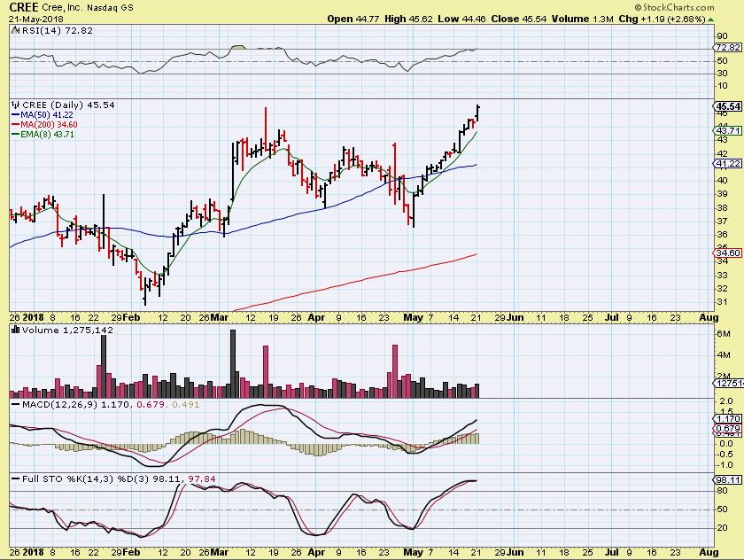The image size is (744, 560).
Task: Click the 98.11 stochastic axis tag
Action: click(x=728, y=479)
